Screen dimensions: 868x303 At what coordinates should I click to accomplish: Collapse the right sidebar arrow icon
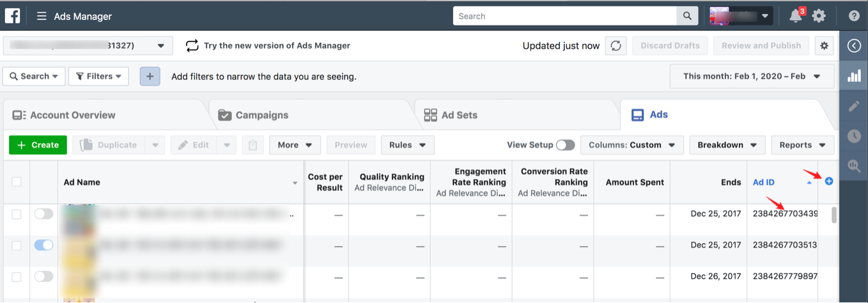[853, 45]
